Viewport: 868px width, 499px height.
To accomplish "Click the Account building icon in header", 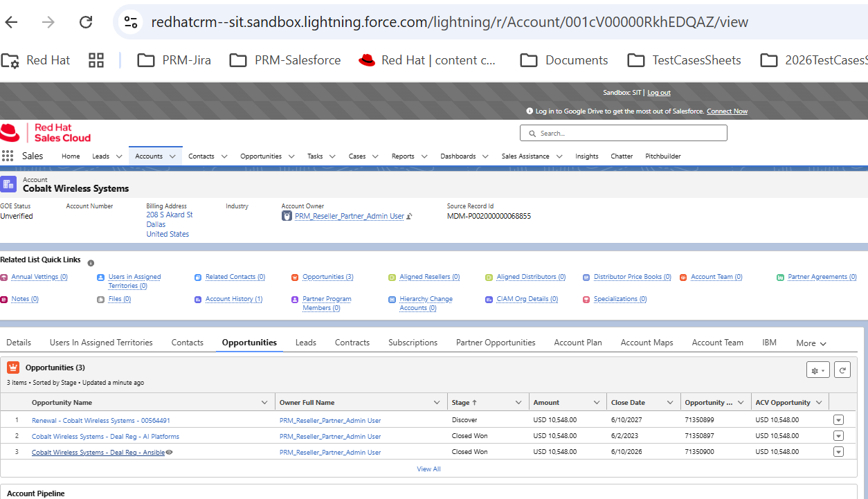I will click(x=8, y=184).
